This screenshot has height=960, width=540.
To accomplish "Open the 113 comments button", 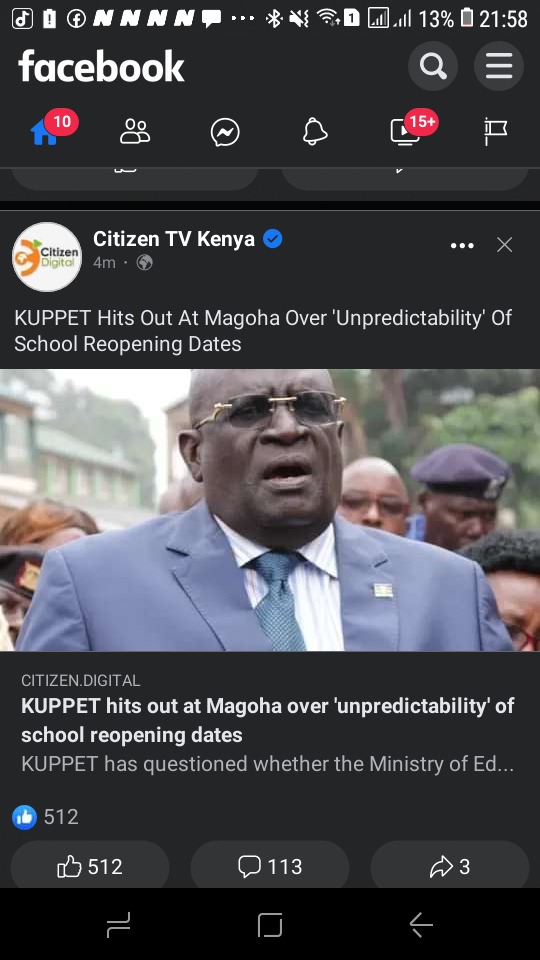I will 270,866.
